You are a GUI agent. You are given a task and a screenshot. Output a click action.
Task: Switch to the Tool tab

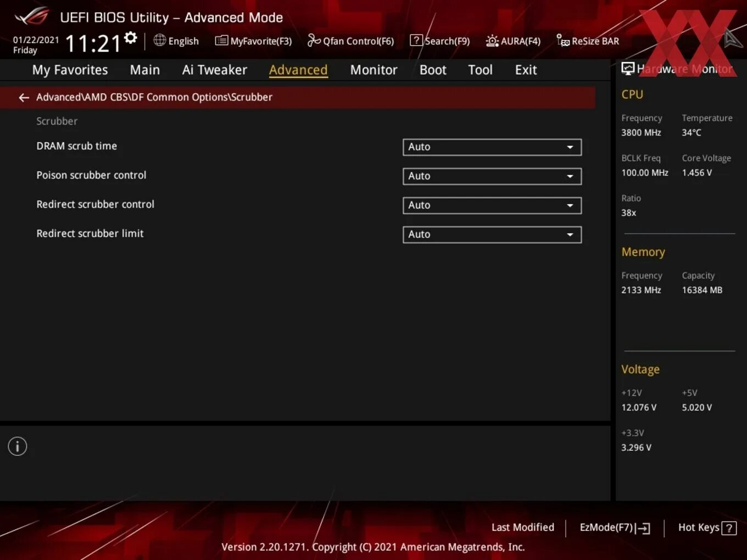(480, 70)
